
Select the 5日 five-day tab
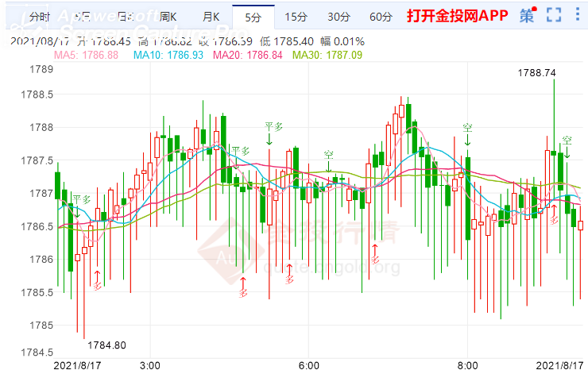[83, 17]
